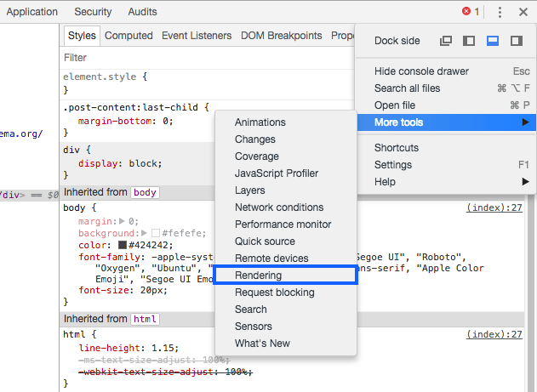Close DevTools with the X icon
The height and width of the screenshot is (392, 537).
(x=523, y=12)
